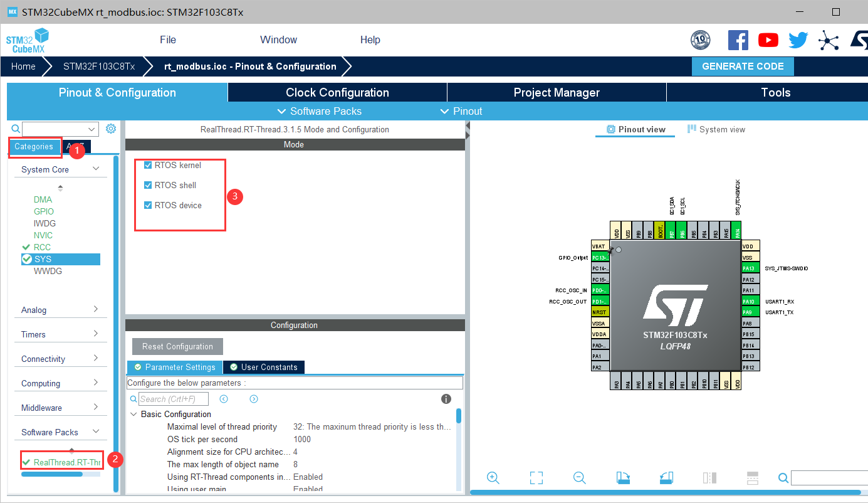Image resolution: width=868 pixels, height=503 pixels.
Task: Rotate the chip counter-clockwise
Action: coord(666,478)
